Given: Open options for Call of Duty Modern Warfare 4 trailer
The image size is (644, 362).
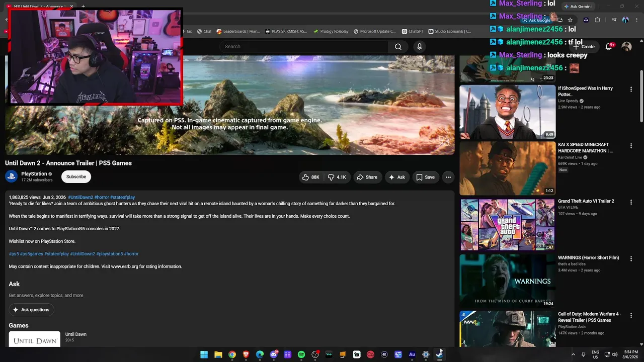Looking at the screenshot, I should [x=631, y=315].
